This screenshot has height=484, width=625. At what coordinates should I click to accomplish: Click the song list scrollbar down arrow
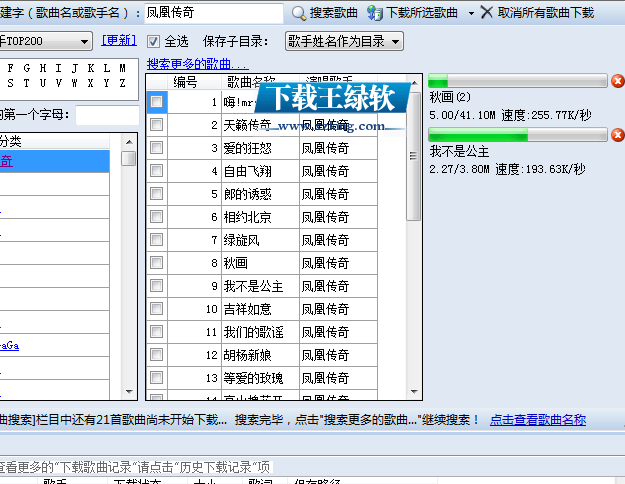[x=414, y=392]
